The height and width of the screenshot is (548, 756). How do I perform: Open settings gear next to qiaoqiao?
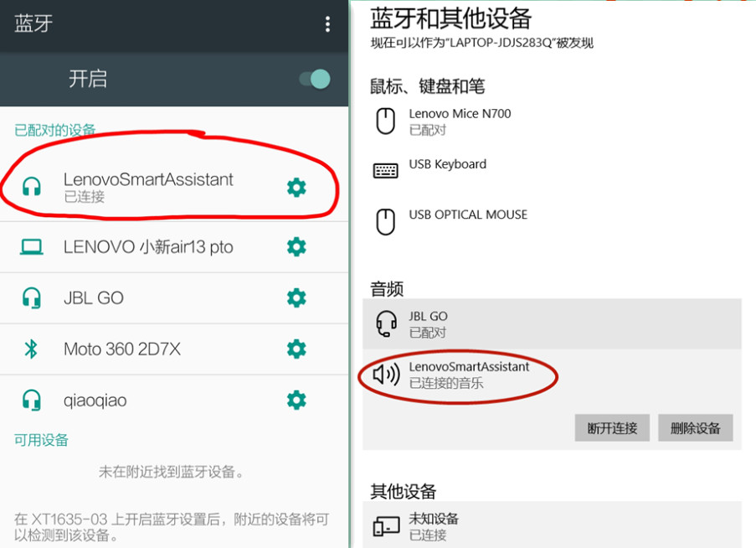click(x=296, y=401)
